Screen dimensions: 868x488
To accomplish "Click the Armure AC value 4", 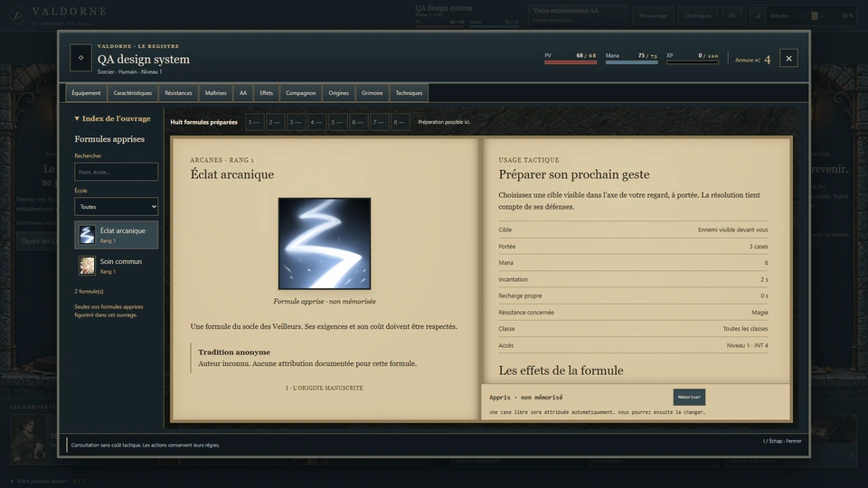I will [x=768, y=60].
